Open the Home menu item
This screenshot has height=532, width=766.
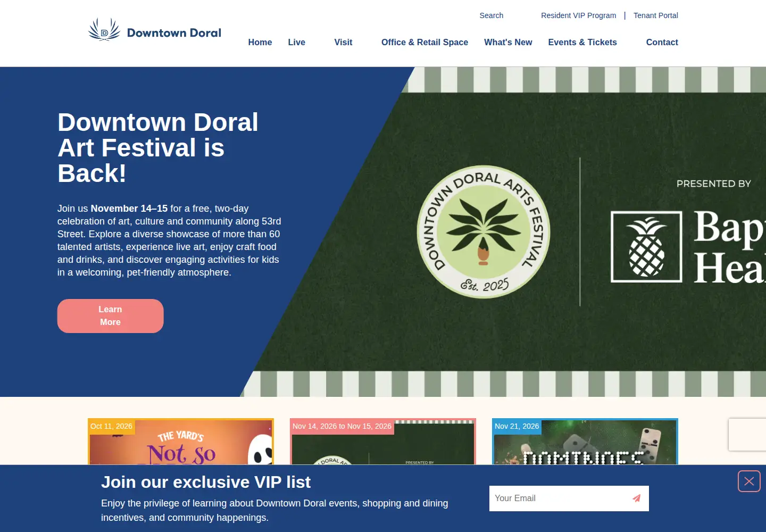(x=260, y=43)
